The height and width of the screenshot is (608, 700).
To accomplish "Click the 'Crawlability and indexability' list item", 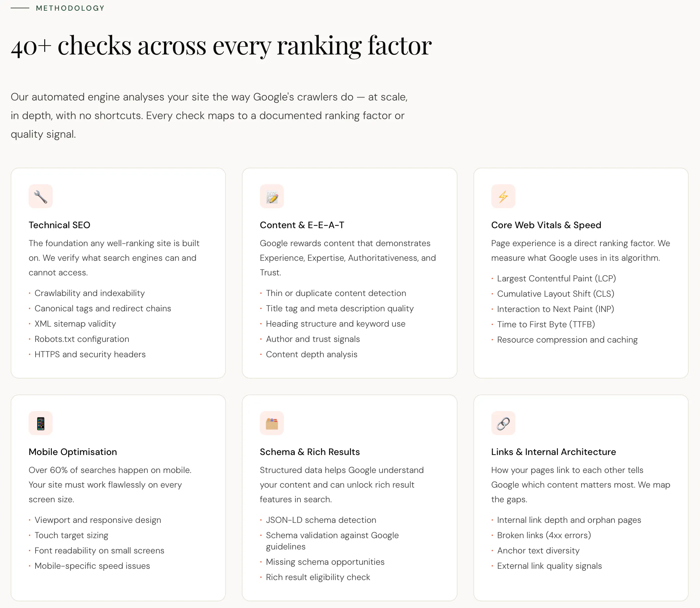I will (89, 293).
